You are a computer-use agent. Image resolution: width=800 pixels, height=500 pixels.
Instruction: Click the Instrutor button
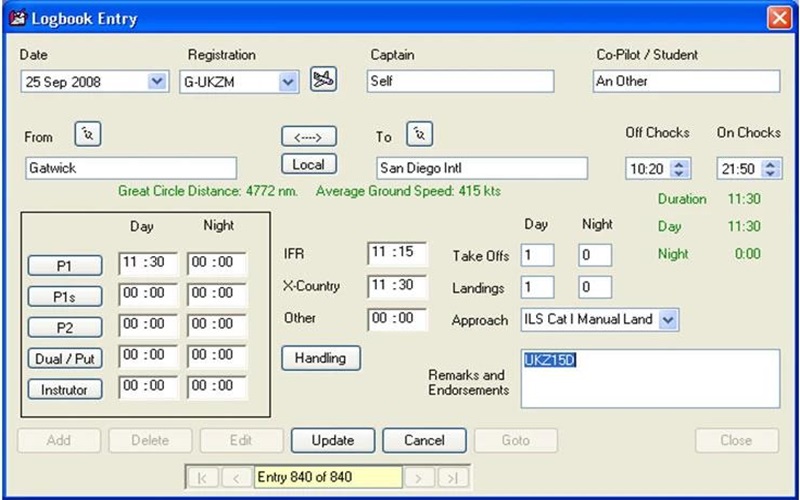click(65, 390)
